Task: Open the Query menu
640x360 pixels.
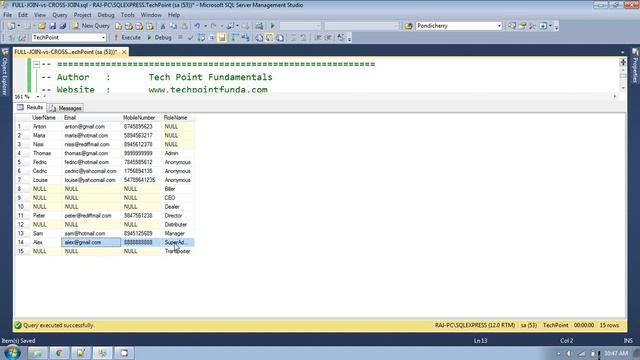Action: click(x=60, y=15)
